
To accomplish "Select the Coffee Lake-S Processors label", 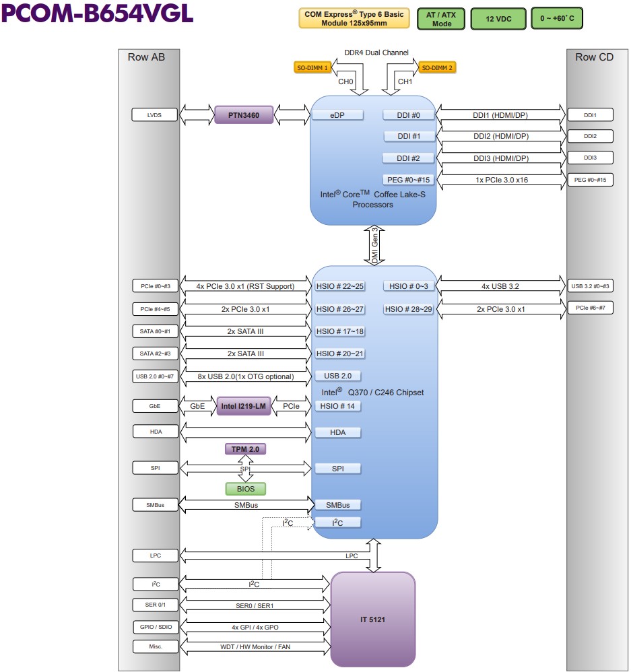I will 373,199.
